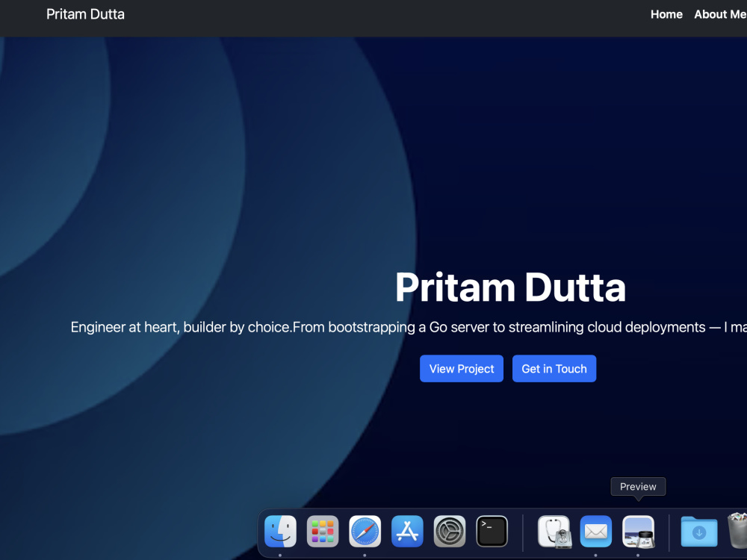Click the Preview app dock icon

click(x=639, y=531)
